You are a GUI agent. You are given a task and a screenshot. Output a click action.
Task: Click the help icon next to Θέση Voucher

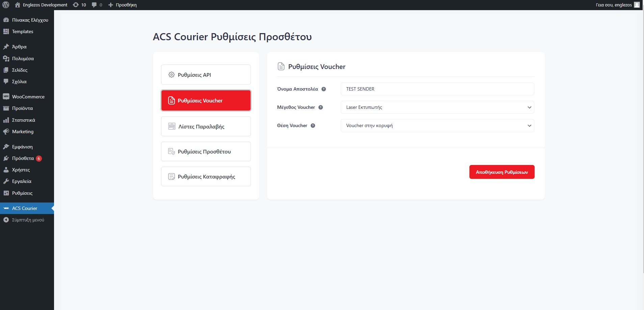click(313, 126)
